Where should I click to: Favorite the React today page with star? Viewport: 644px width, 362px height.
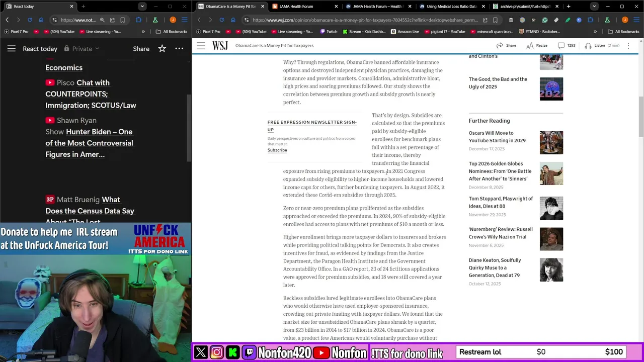click(162, 49)
